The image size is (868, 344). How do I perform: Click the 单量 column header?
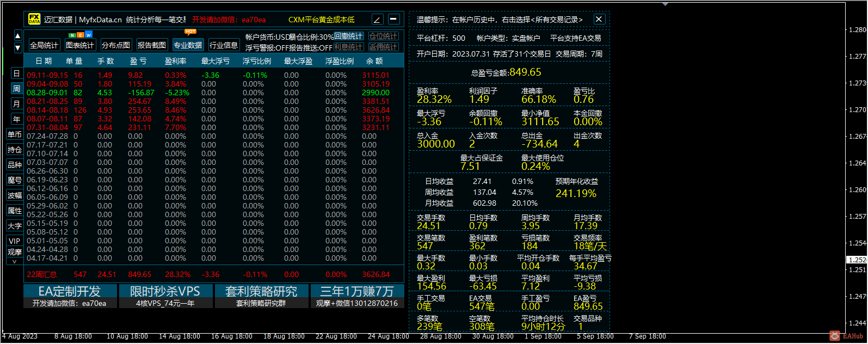tap(74, 61)
